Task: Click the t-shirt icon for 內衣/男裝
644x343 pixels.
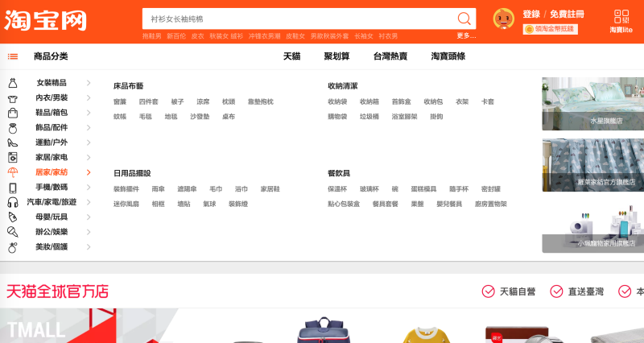Action: pos(13,98)
